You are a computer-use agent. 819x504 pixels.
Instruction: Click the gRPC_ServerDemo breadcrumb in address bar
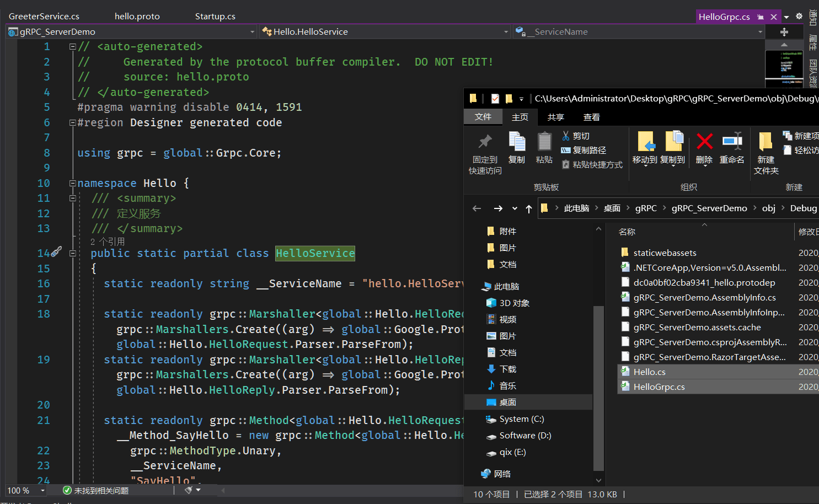tap(709, 208)
